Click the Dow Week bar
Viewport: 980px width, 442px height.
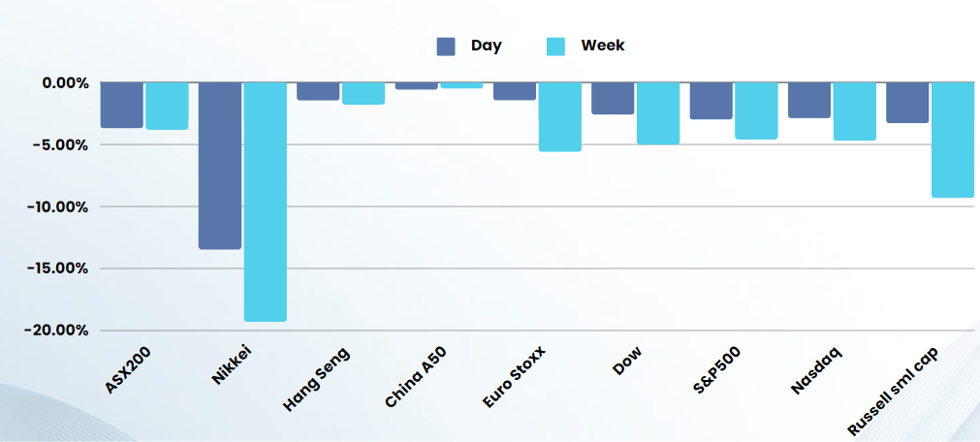click(x=658, y=113)
